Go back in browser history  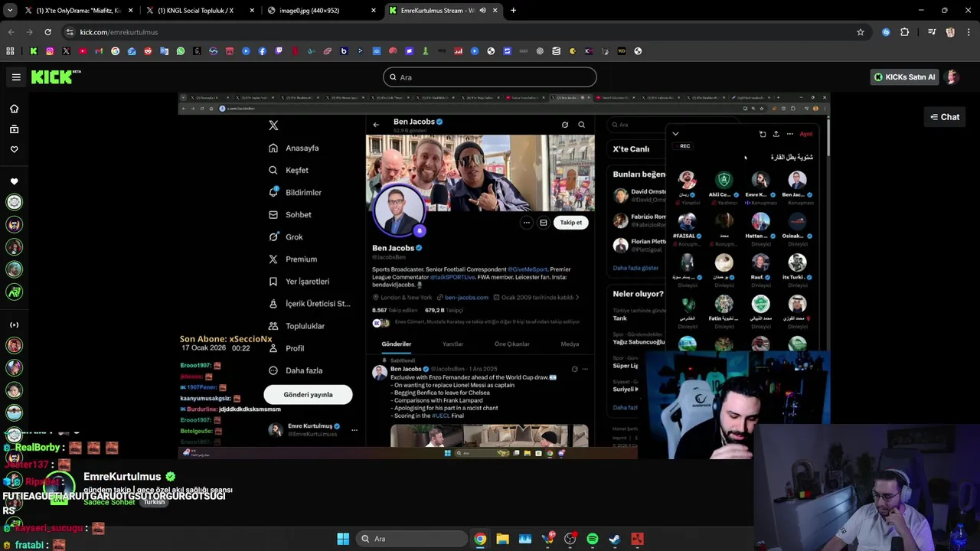tap(11, 32)
